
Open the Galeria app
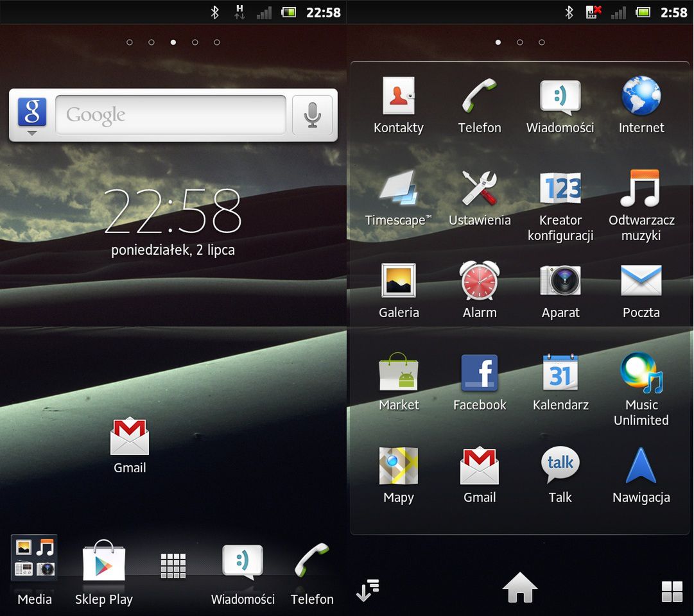pyautogui.click(x=398, y=290)
